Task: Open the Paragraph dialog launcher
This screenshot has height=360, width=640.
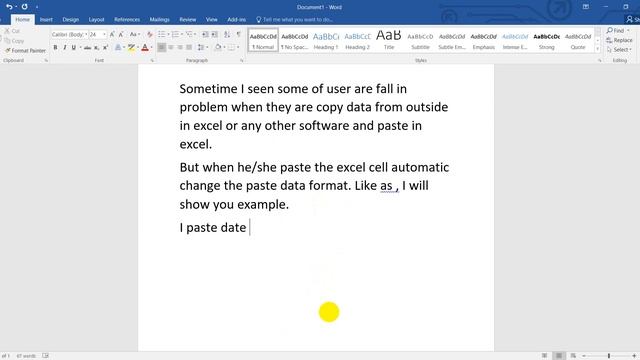Action: [242, 60]
